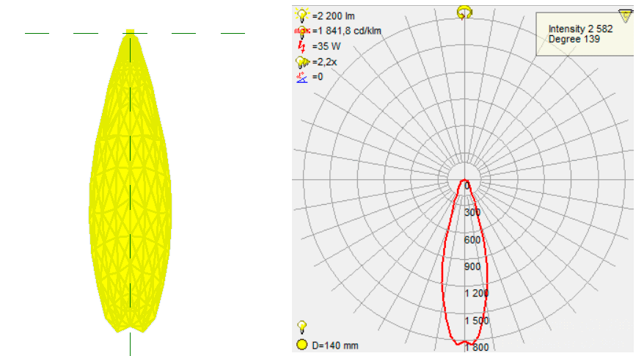Click the Intensity 2 582 readout
Viewport: 644px width, 356px height.
pos(580,29)
